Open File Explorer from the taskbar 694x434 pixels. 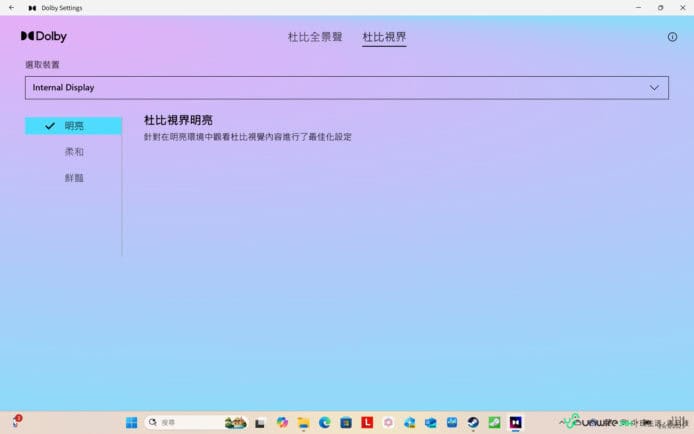(303, 422)
